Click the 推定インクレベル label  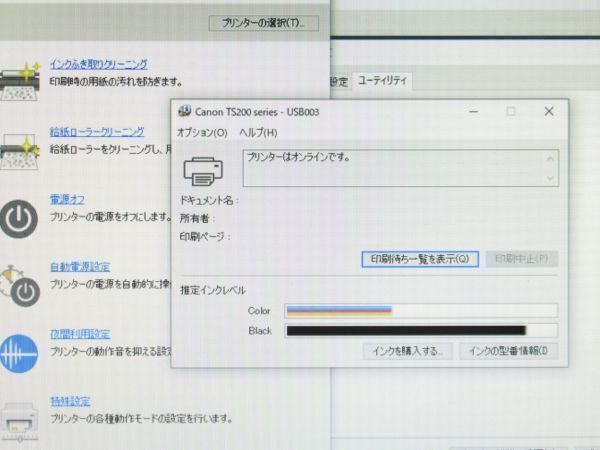213,290
